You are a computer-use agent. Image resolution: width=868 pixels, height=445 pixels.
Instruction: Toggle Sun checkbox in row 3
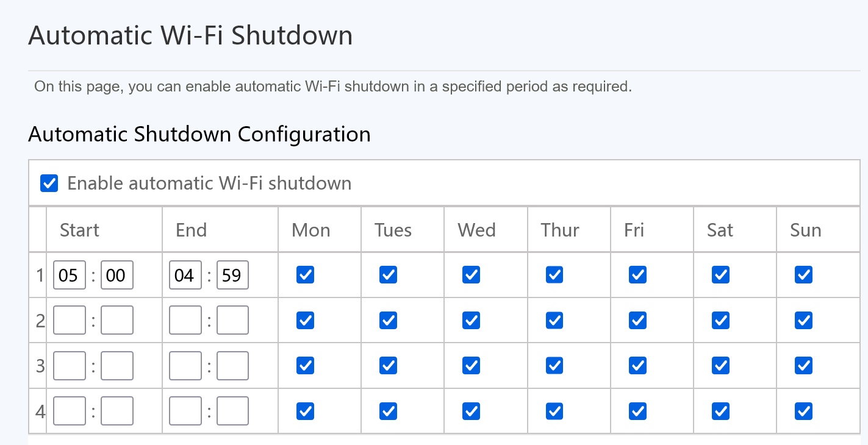pos(803,366)
